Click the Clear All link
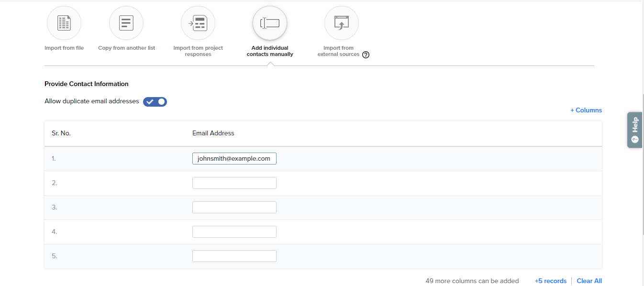The image size is (644, 286). pos(589,281)
